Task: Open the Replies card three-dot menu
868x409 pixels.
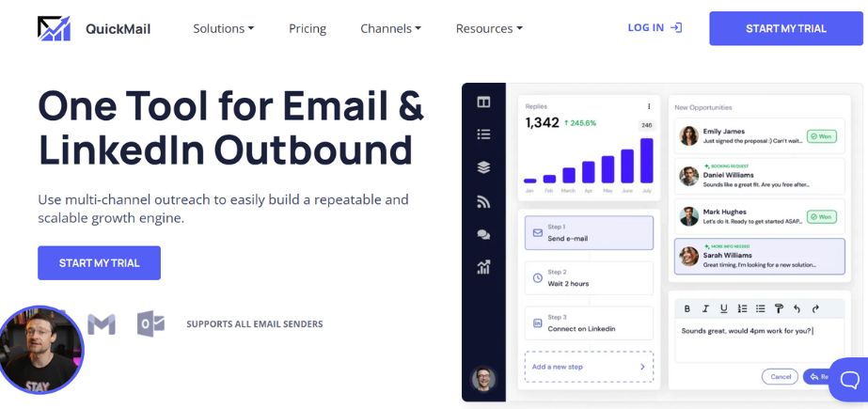Action: [649, 106]
